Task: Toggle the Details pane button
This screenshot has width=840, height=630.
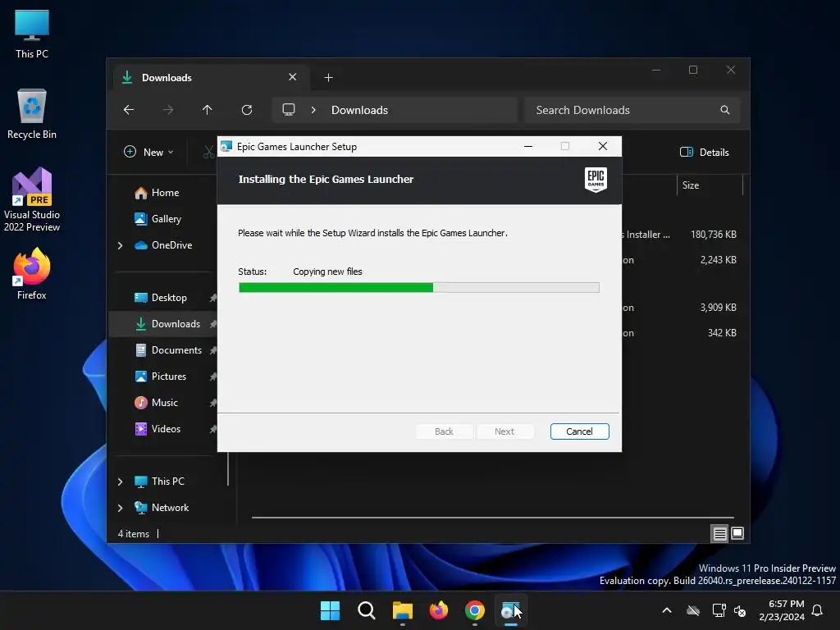Action: point(705,152)
